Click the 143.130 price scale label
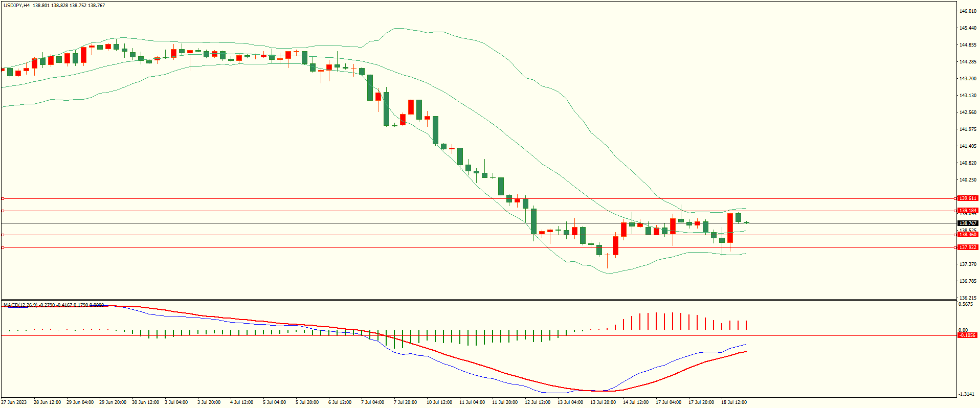Image resolution: width=980 pixels, height=408 pixels. click(x=968, y=96)
